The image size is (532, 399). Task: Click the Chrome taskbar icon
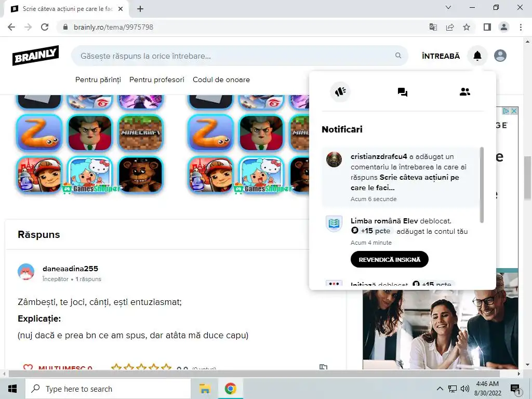pyautogui.click(x=230, y=389)
